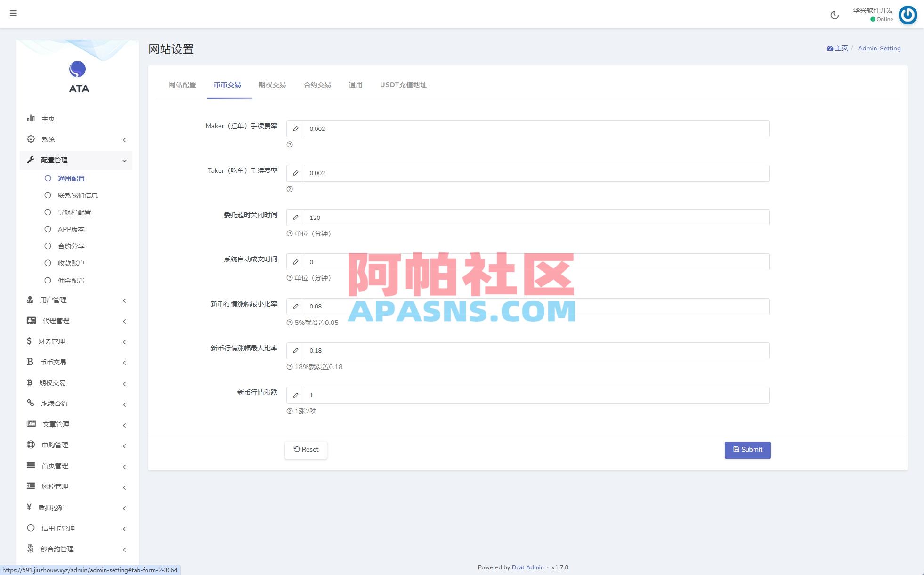
Task: Click the user avatar power icon top right
Action: 908,15
